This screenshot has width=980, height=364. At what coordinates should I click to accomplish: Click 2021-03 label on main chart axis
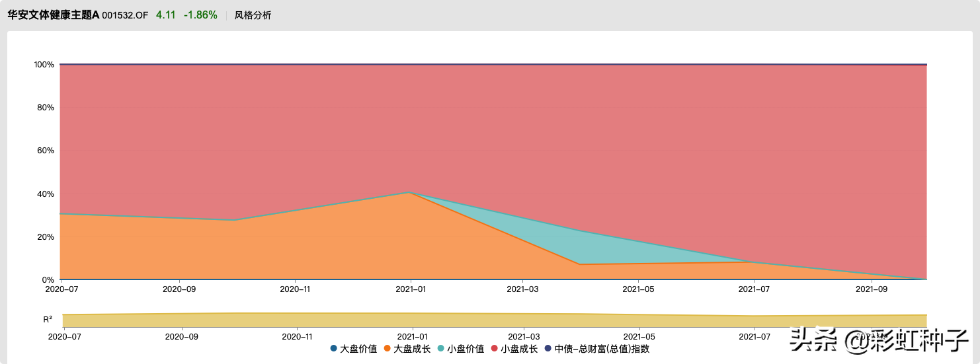[524, 289]
